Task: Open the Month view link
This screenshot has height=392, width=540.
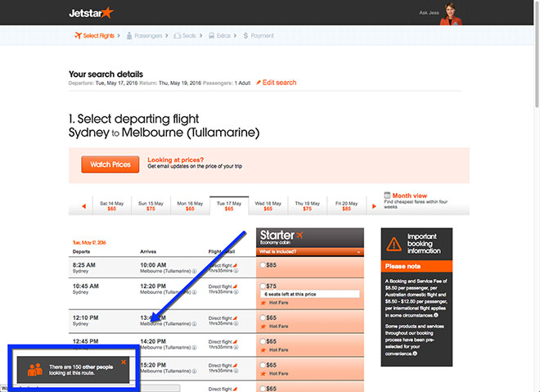Action: point(409,196)
